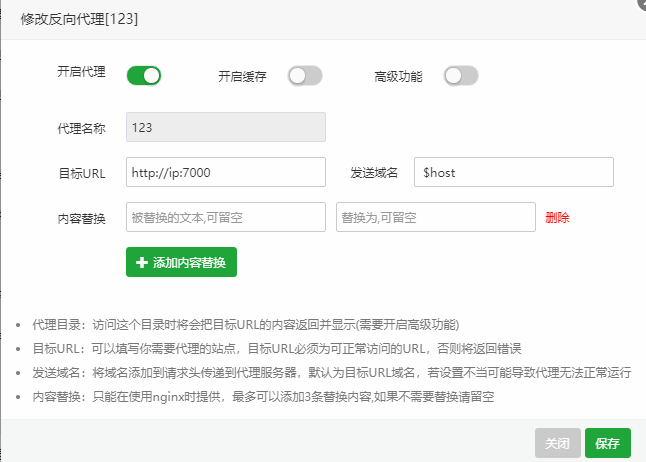
Task: Click the 内容替换 nginx help text line
Action: [263, 397]
